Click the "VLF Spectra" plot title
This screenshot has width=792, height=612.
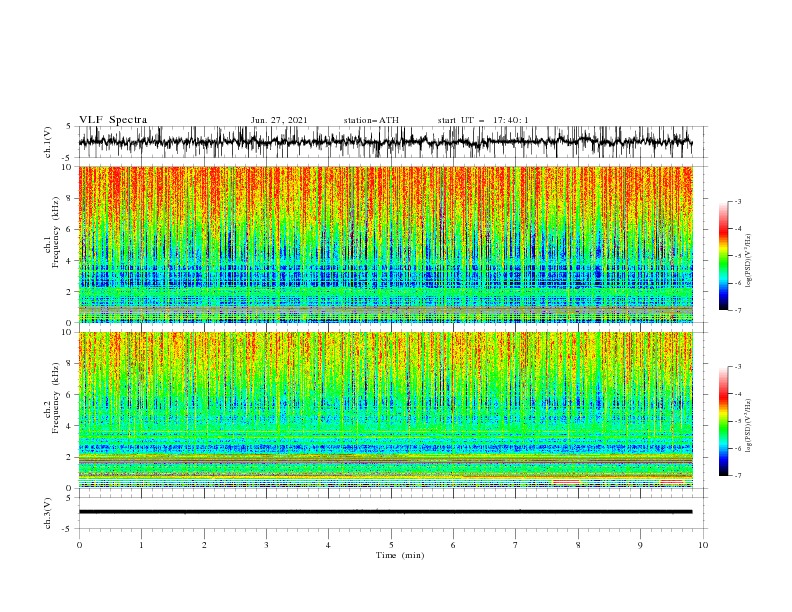[x=113, y=120]
